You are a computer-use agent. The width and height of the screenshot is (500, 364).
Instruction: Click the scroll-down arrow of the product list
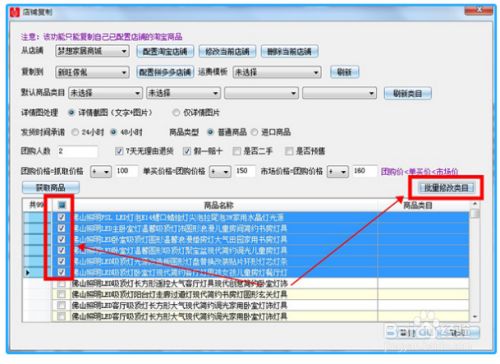(475, 317)
